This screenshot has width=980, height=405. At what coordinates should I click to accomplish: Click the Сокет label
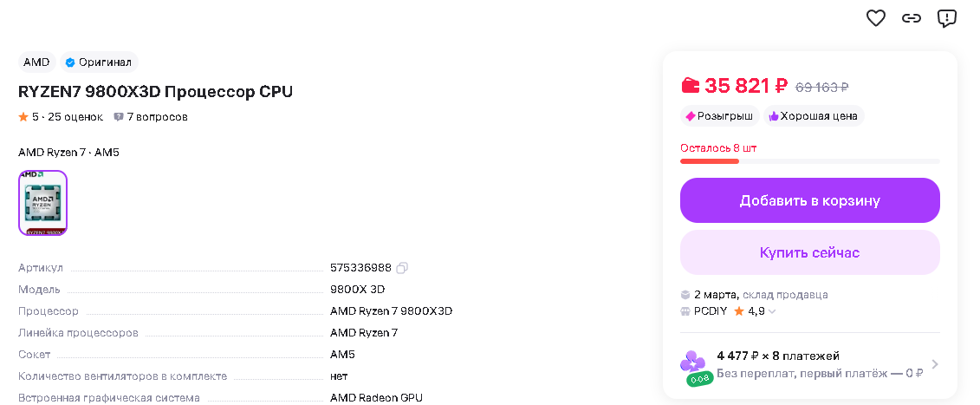[x=35, y=355]
